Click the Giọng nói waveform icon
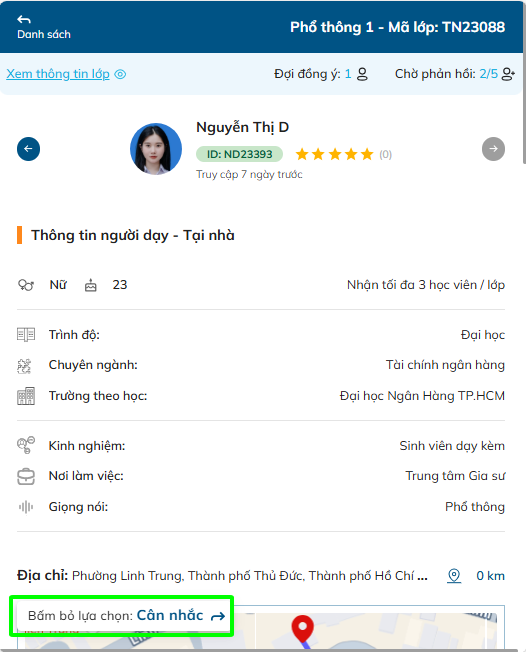The width and height of the screenshot is (526, 652). pyautogui.click(x=26, y=507)
